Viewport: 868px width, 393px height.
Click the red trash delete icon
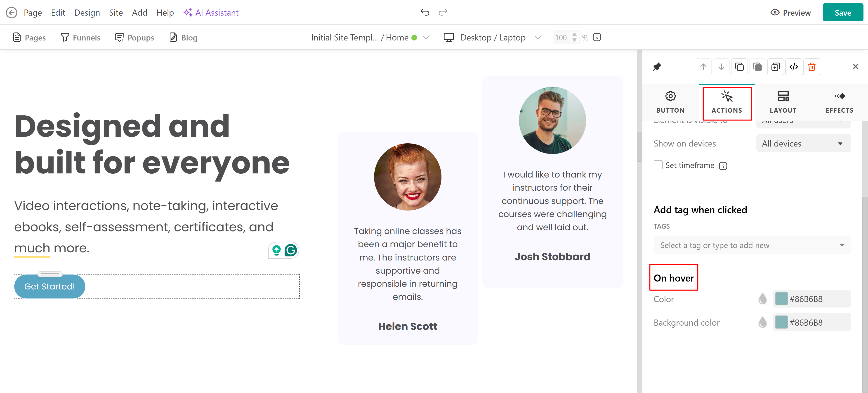pyautogui.click(x=811, y=67)
